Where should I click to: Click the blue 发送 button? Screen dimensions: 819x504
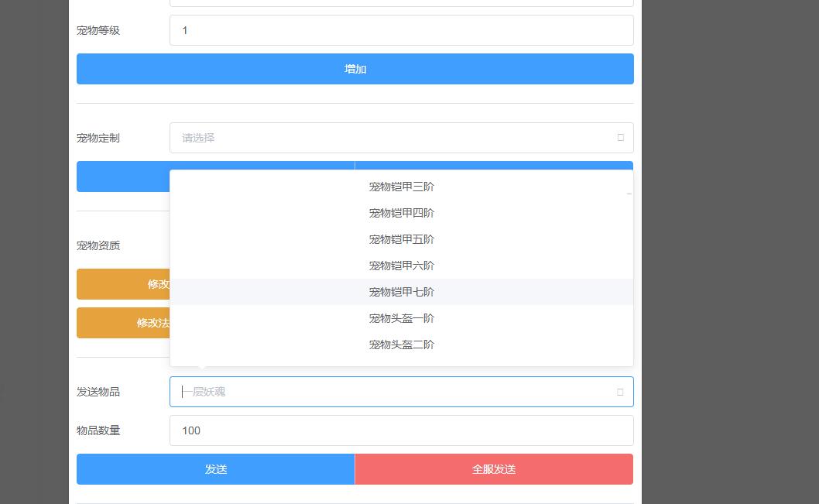point(215,469)
